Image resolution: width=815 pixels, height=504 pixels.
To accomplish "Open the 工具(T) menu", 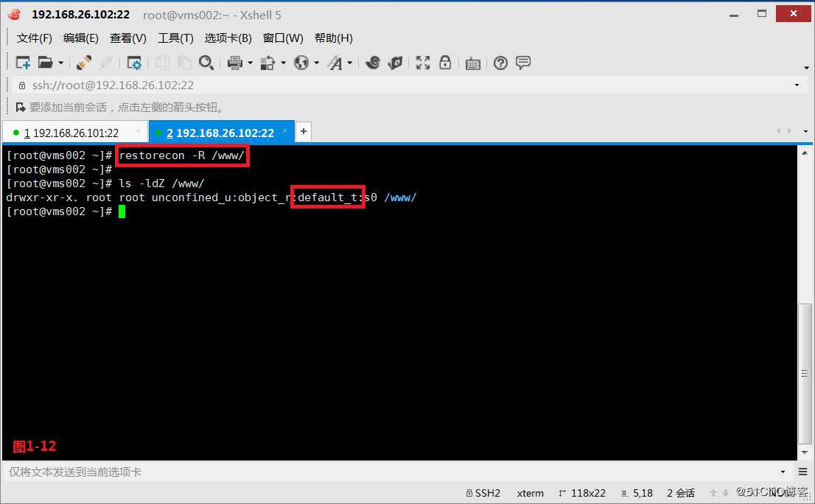I will [175, 38].
